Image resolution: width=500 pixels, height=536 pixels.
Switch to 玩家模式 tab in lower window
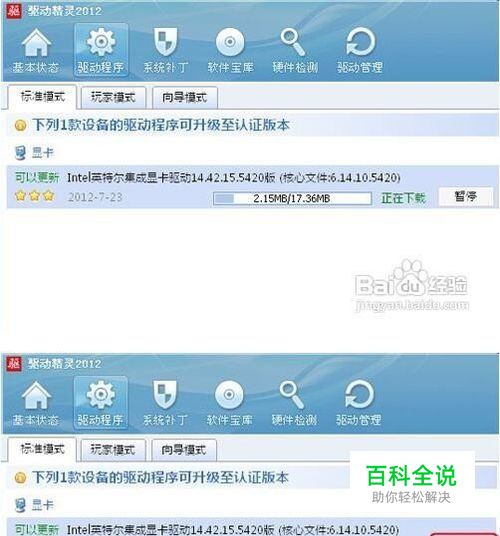113,450
